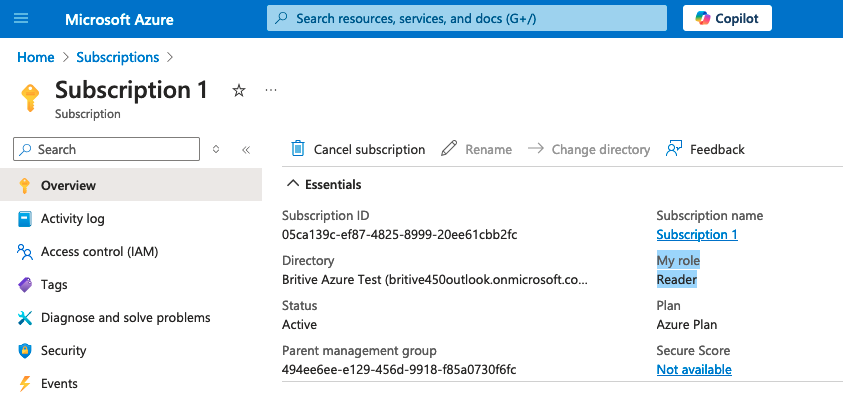The image size is (843, 400).
Task: Click the Secure Score label
Action: pyautogui.click(x=693, y=351)
